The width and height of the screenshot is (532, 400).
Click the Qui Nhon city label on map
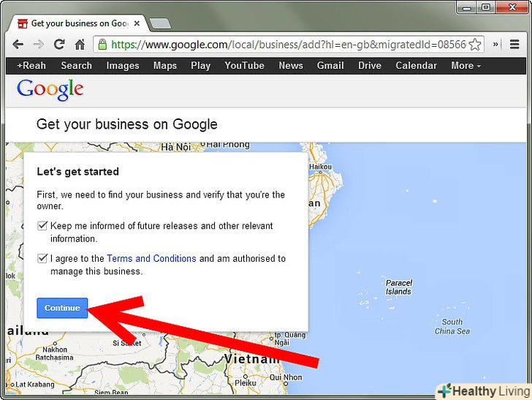pyautogui.click(x=286, y=377)
